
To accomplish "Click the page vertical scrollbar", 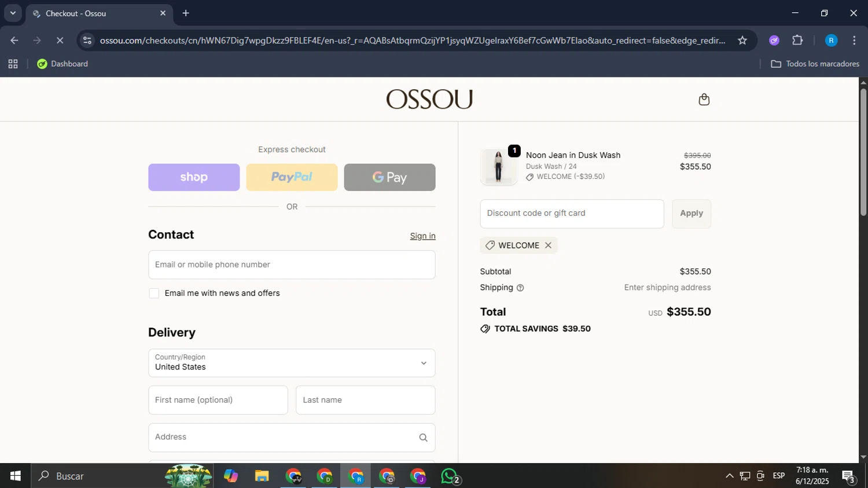I will pyautogui.click(x=863, y=153).
